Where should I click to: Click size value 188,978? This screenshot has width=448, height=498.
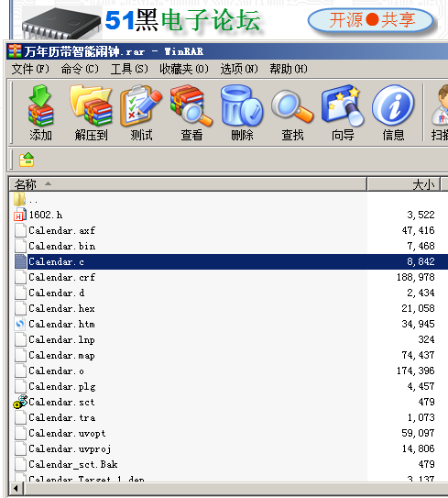coord(416,277)
